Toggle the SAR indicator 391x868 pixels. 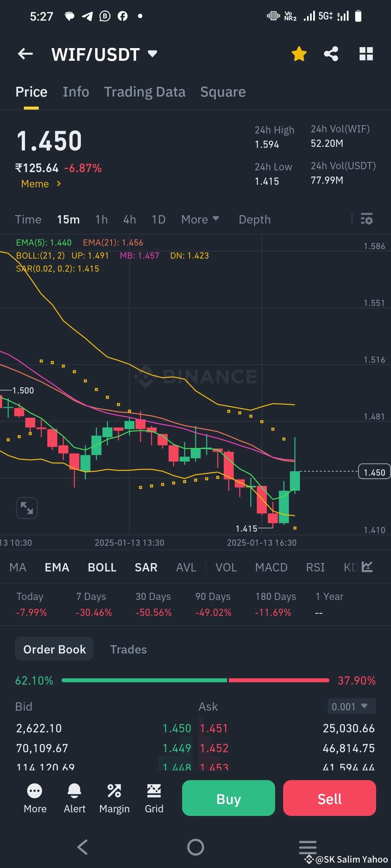146,567
